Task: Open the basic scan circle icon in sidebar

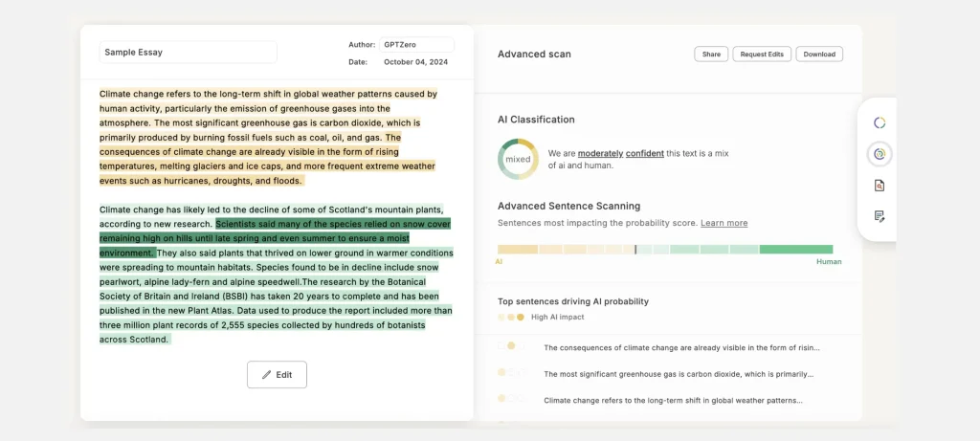Action: pos(880,122)
